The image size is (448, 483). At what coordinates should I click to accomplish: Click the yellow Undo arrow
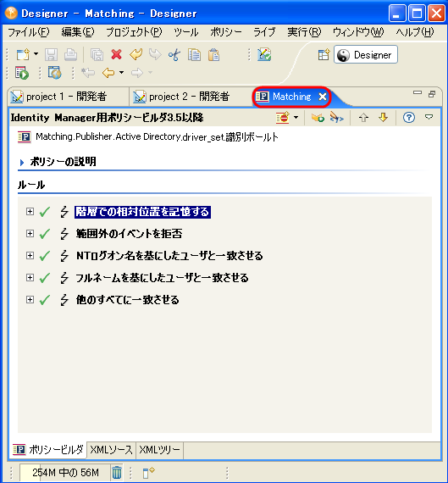coord(136,54)
